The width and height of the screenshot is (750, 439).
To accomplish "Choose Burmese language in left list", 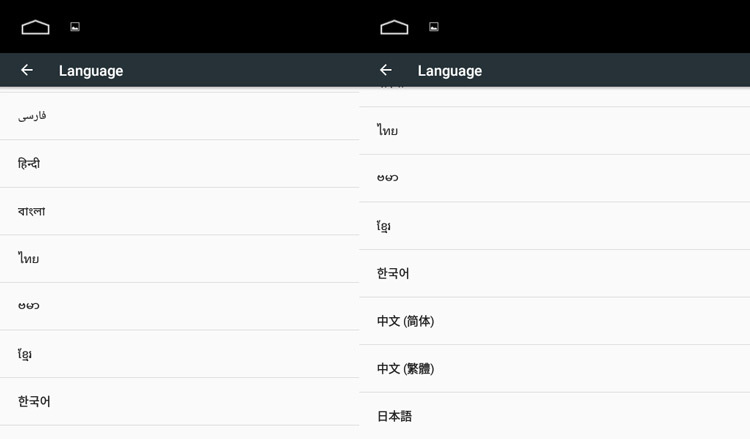I will click(x=179, y=306).
